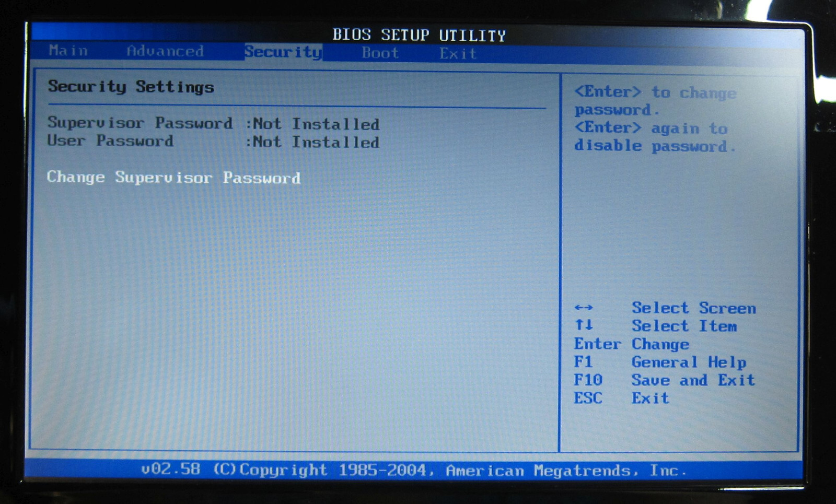Click Supervisor Password label row
The image size is (836, 504).
pyautogui.click(x=140, y=123)
